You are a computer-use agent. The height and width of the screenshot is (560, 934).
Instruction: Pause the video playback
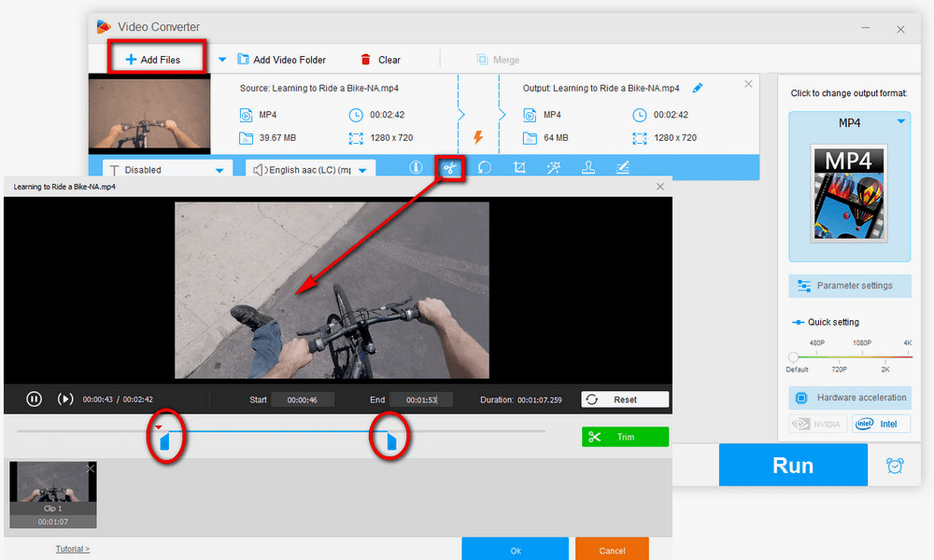point(34,399)
